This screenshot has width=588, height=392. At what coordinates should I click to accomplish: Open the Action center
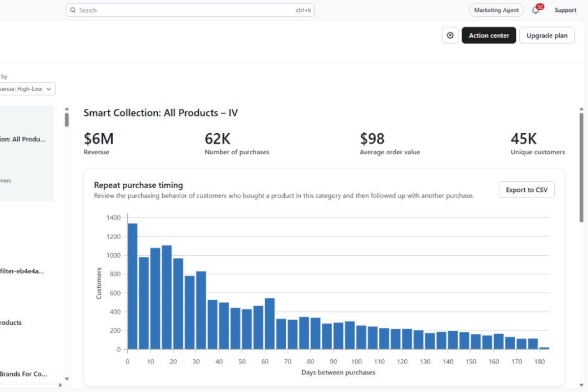[x=489, y=35]
